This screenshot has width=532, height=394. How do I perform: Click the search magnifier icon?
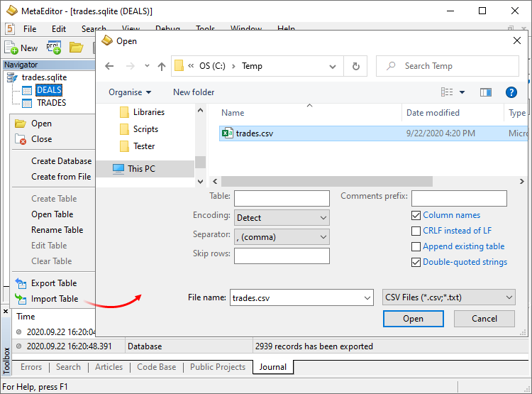[x=391, y=65]
